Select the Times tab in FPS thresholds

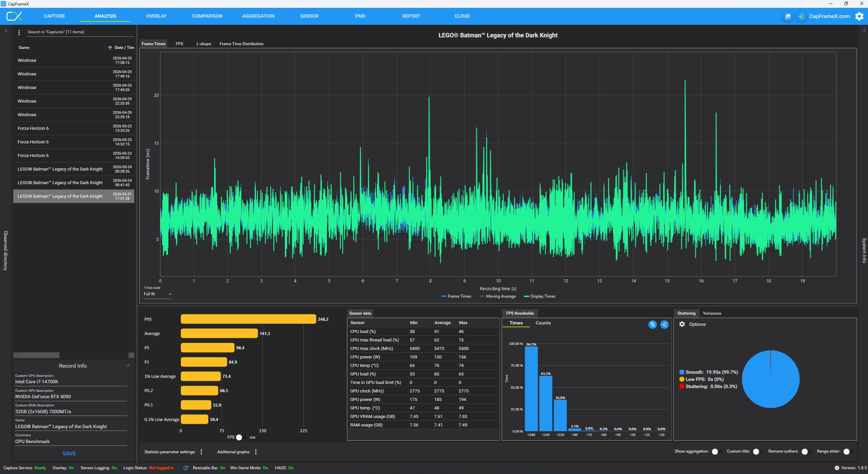516,323
